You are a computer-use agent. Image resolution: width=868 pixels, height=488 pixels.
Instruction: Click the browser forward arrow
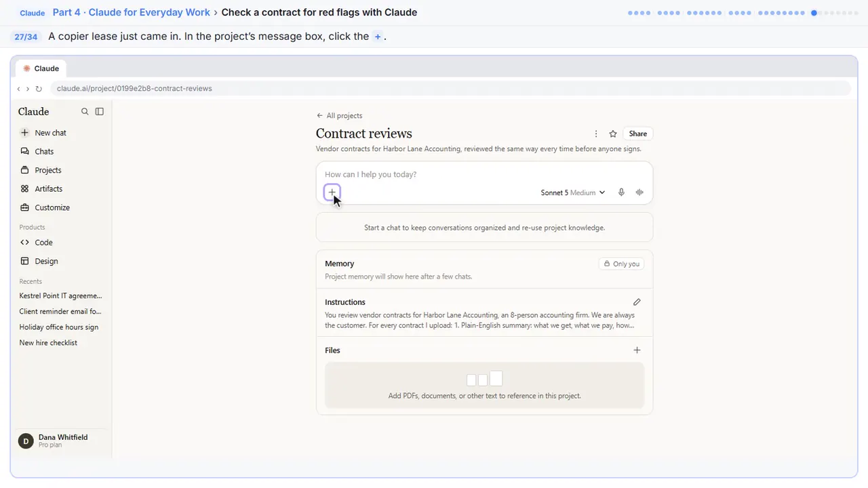[x=28, y=89]
